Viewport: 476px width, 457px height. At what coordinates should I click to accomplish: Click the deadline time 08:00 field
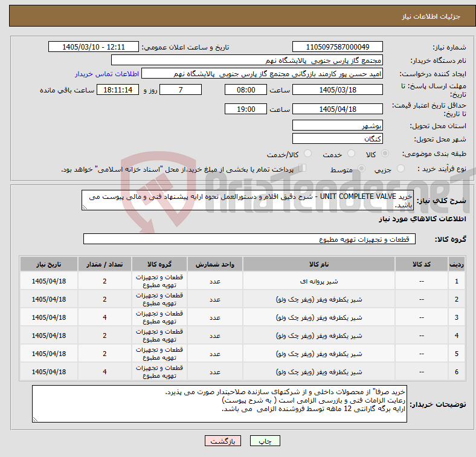(246, 89)
